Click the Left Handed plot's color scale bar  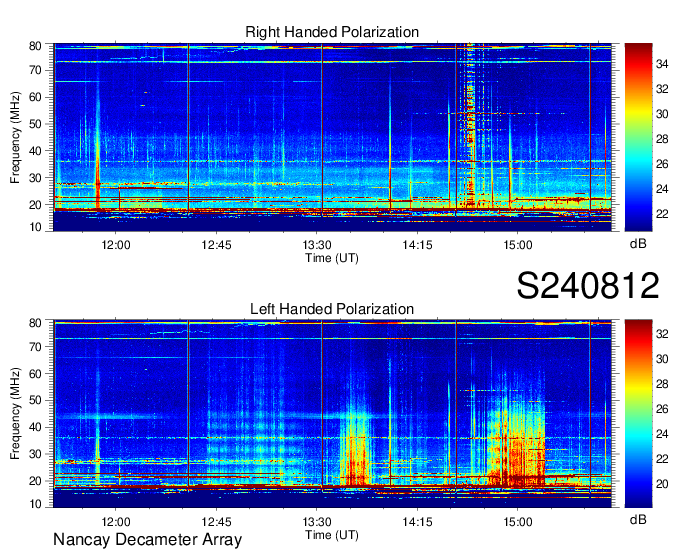[x=638, y=414]
